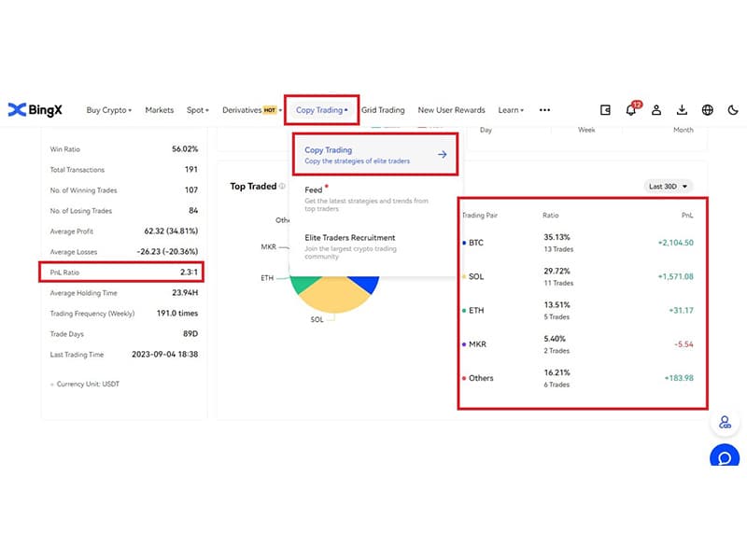Toggle dark mode moon icon

click(x=733, y=110)
